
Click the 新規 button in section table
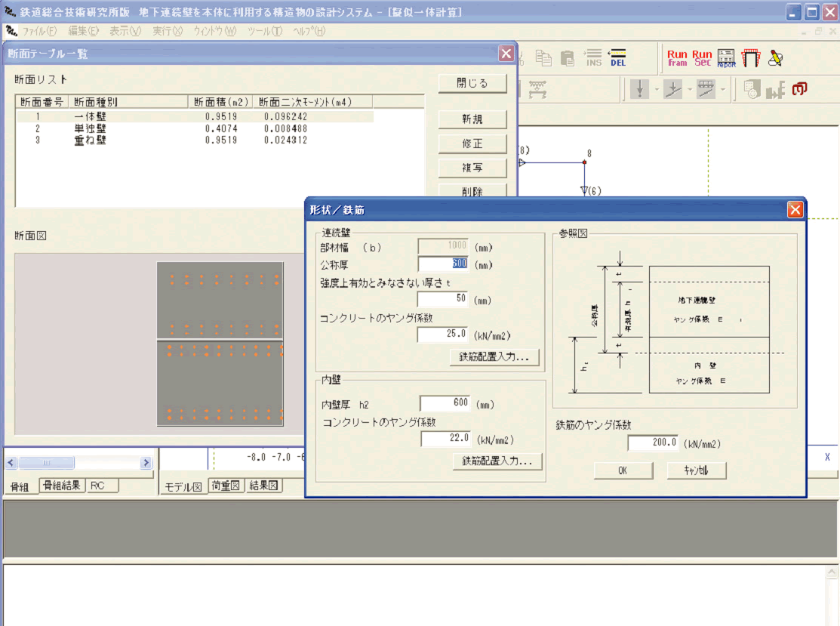point(472,119)
